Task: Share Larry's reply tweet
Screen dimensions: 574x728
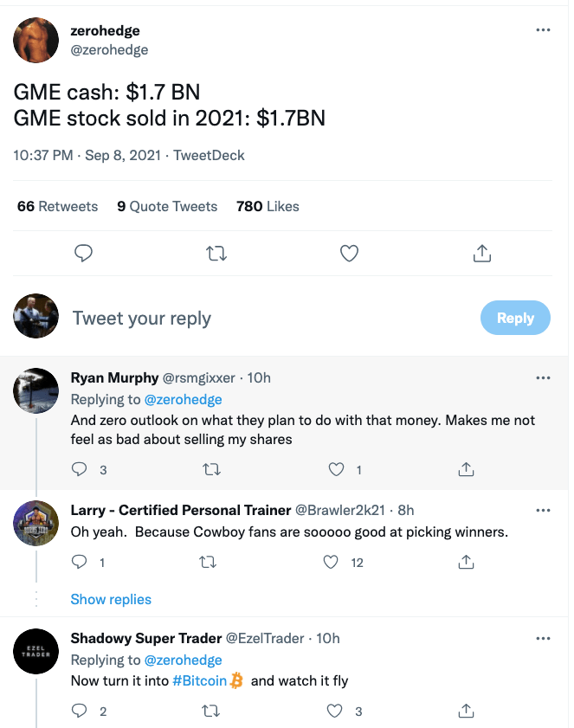Action: [467, 563]
